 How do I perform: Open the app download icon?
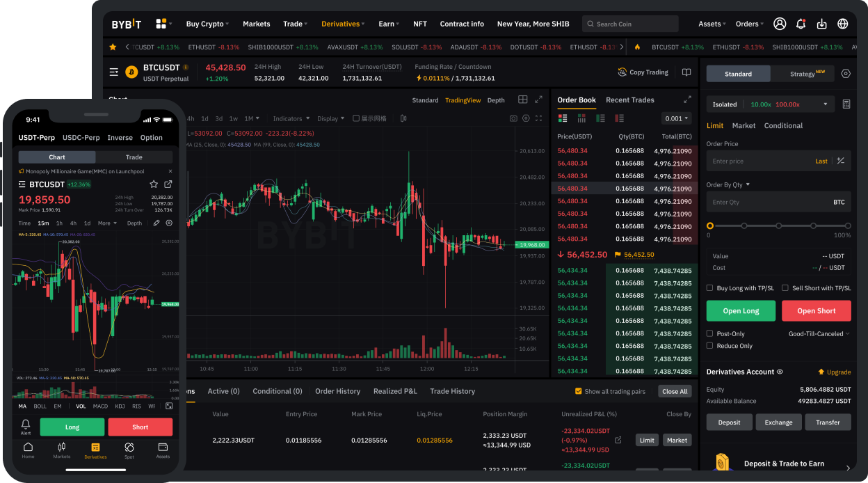click(x=821, y=23)
